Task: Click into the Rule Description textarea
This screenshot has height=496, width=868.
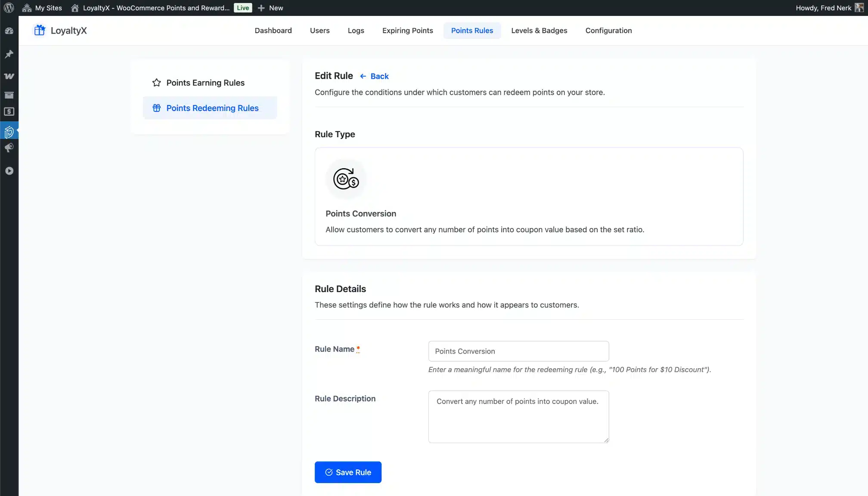Action: (518, 417)
